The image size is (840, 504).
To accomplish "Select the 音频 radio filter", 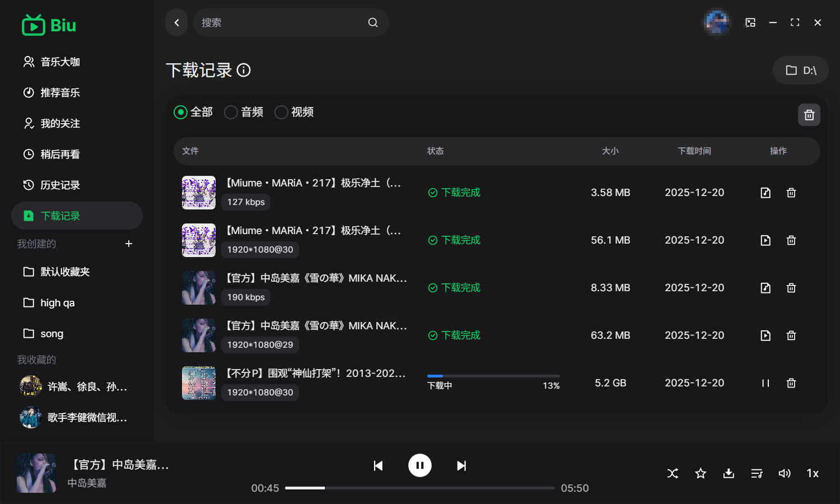I will click(x=244, y=112).
